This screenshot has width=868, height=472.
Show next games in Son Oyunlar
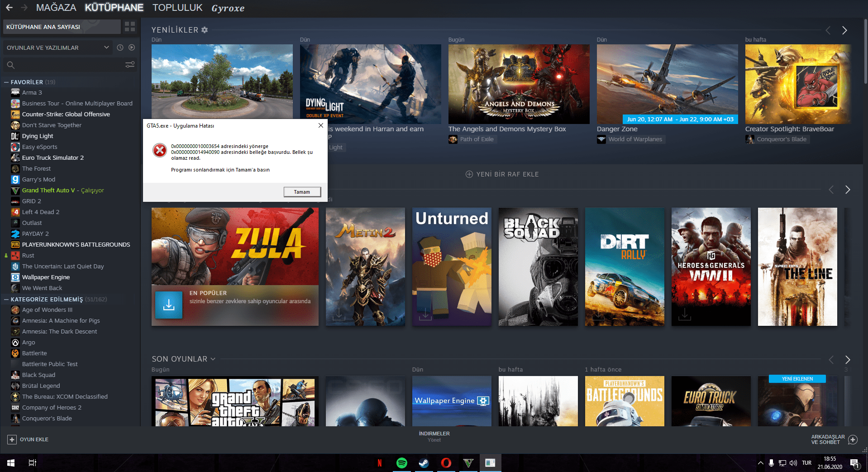pos(848,360)
